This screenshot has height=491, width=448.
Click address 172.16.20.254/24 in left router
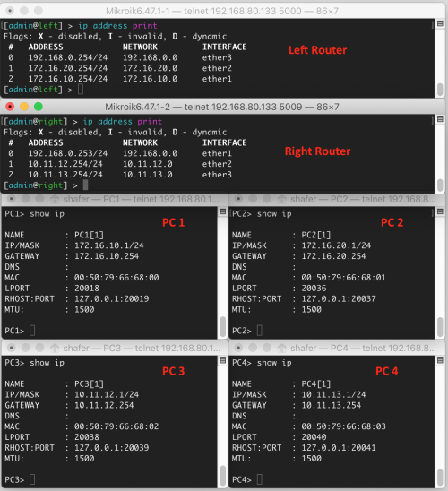pyautogui.click(x=68, y=68)
